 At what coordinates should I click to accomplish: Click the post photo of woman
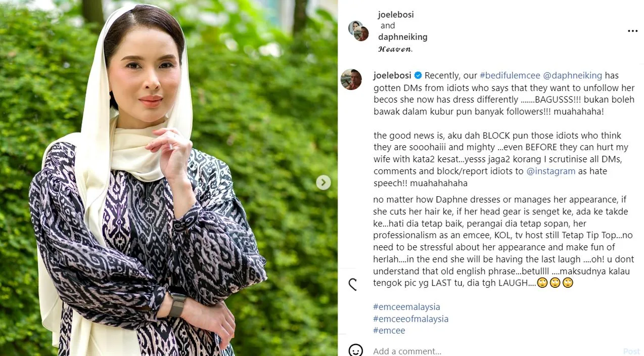169,178
